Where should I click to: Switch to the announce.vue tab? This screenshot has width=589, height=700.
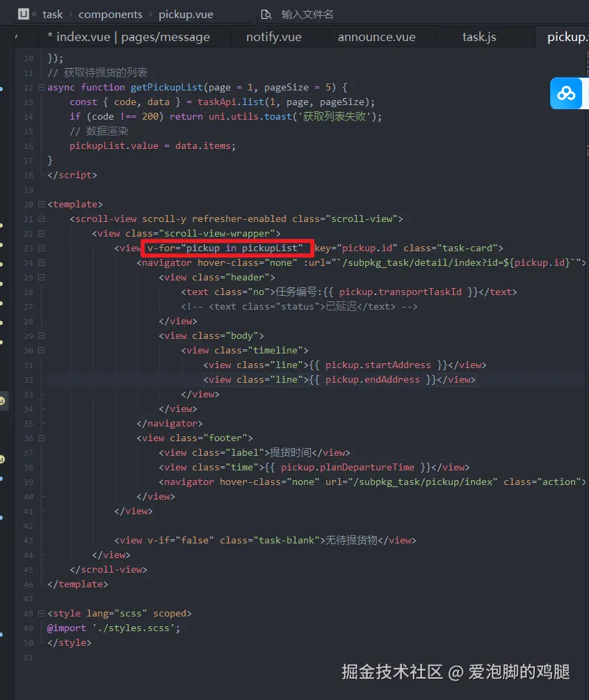pos(377,37)
